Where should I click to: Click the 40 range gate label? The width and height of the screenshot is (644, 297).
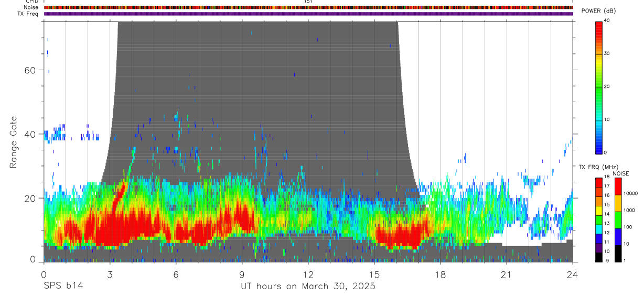pyautogui.click(x=30, y=134)
